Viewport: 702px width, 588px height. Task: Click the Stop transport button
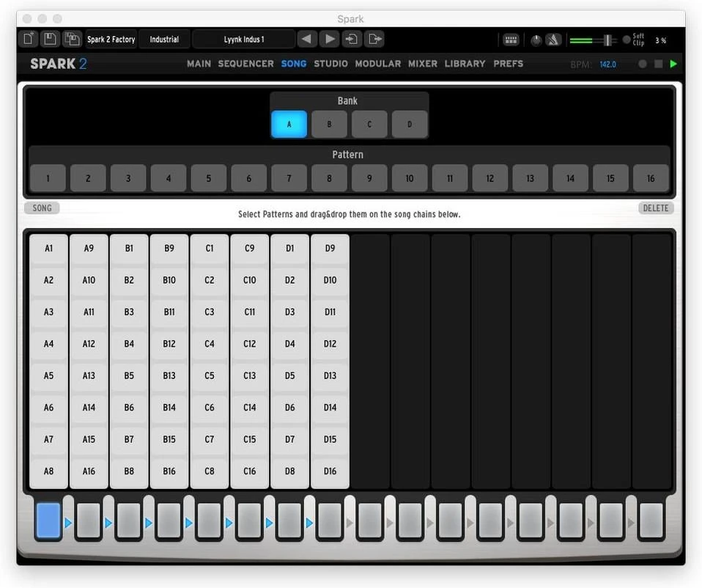[x=658, y=64]
